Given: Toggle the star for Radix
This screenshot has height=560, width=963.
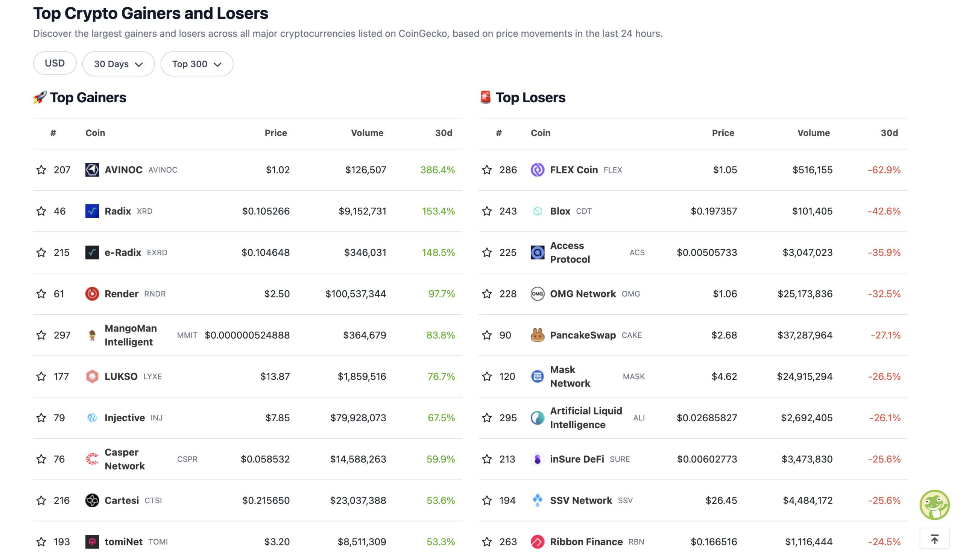Looking at the screenshot, I should tap(41, 211).
